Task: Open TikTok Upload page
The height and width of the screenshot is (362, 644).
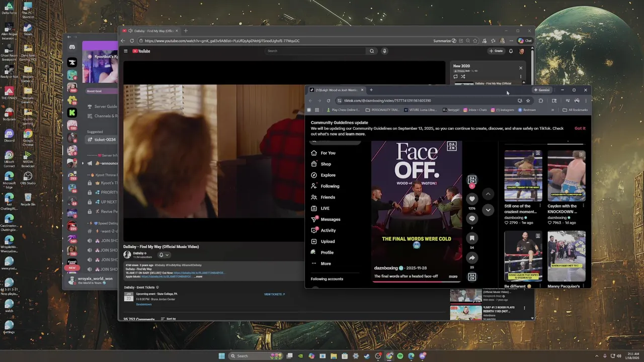Action: (323, 241)
